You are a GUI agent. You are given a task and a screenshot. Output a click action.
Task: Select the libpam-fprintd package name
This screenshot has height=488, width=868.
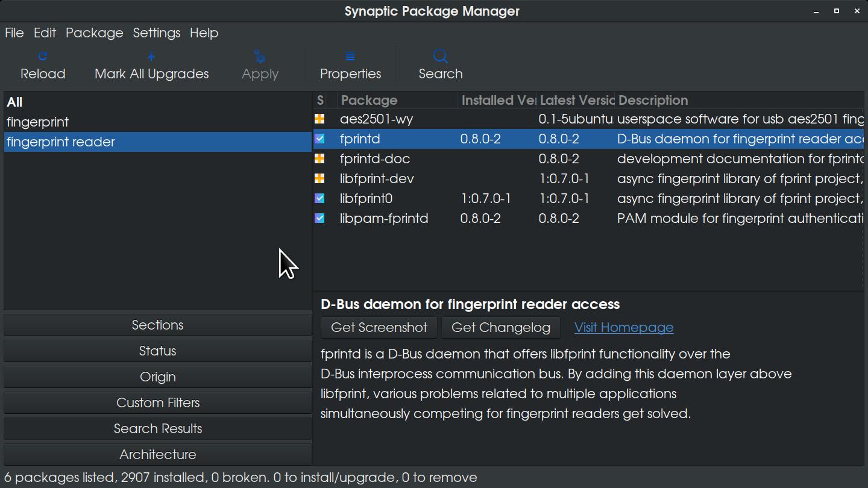click(x=384, y=218)
